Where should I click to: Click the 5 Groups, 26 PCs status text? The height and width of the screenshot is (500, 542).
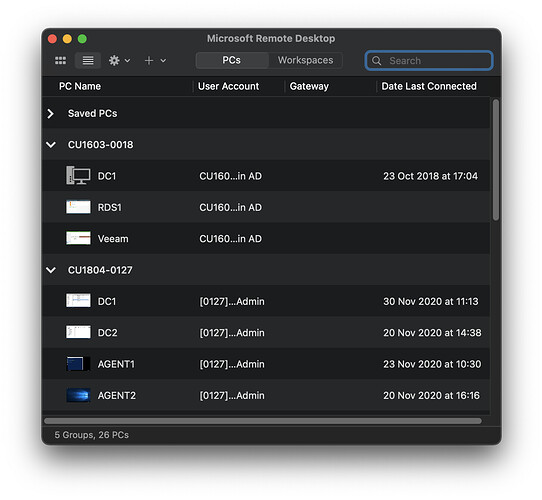pos(92,435)
